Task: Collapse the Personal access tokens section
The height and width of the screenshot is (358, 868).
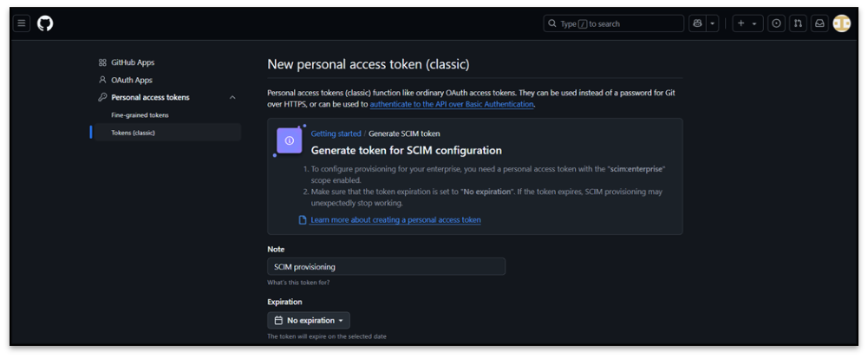Action: pos(232,98)
